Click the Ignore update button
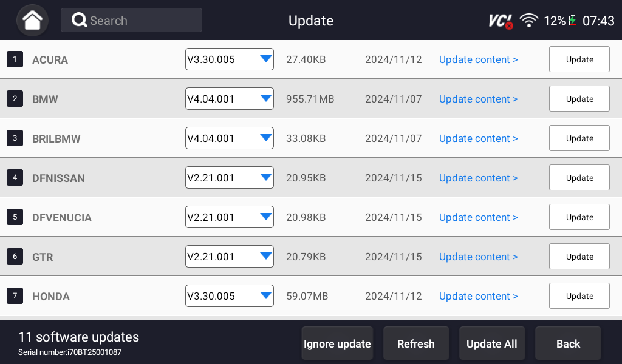The width and height of the screenshot is (622, 364). pyautogui.click(x=337, y=344)
